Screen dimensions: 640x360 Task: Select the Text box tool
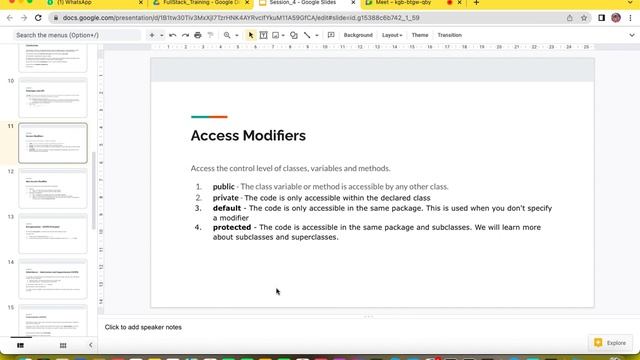coord(264,35)
